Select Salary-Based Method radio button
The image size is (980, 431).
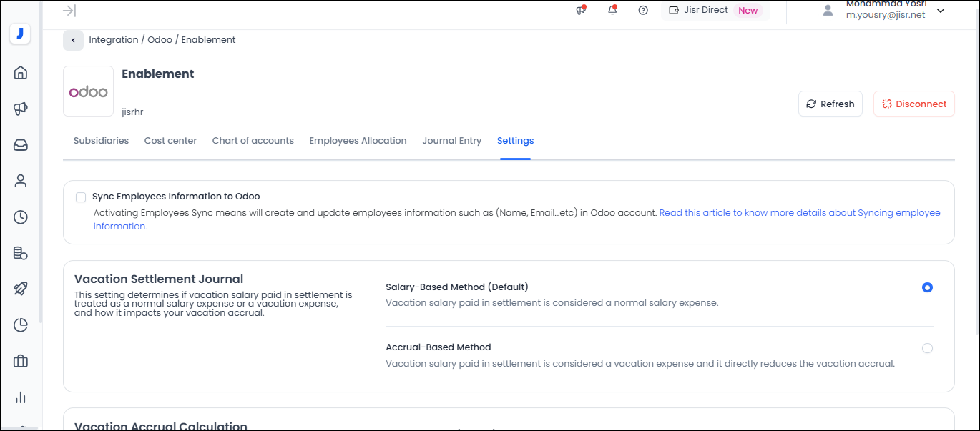point(927,287)
